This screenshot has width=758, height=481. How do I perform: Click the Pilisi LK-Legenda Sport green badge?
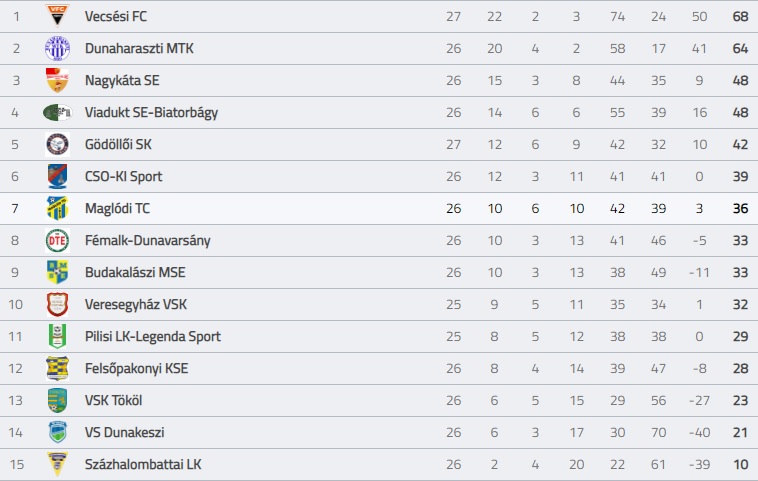coord(57,336)
